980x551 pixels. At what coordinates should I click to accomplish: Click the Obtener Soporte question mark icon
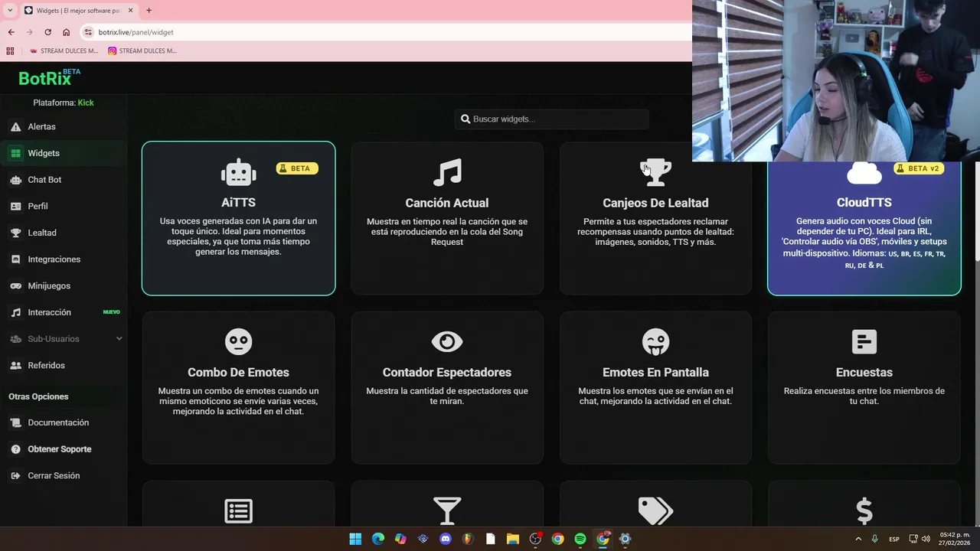(x=15, y=449)
